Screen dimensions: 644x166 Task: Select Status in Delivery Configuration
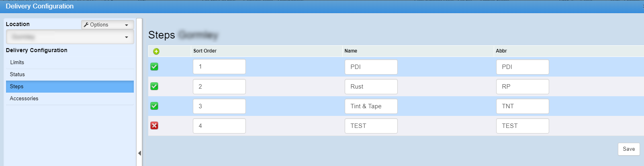pyautogui.click(x=17, y=75)
